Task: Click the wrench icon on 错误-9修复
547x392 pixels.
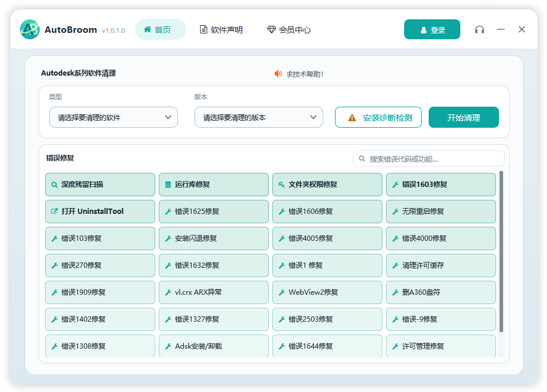Action: (x=395, y=319)
